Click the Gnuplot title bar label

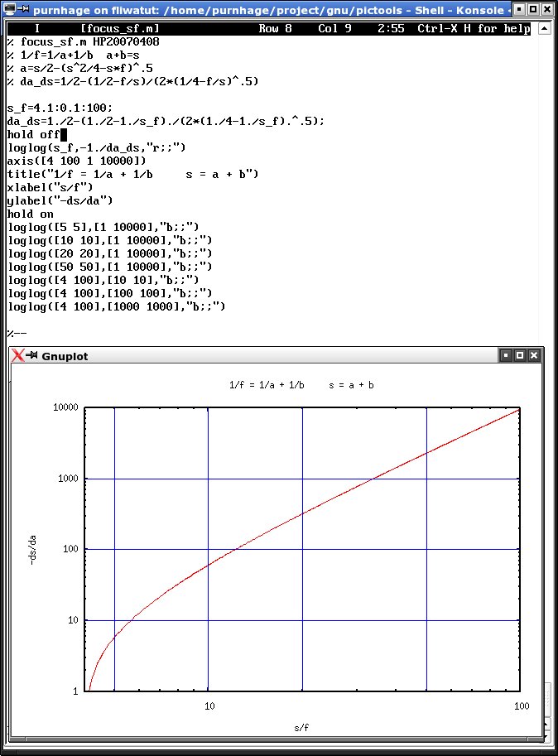[x=65, y=356]
